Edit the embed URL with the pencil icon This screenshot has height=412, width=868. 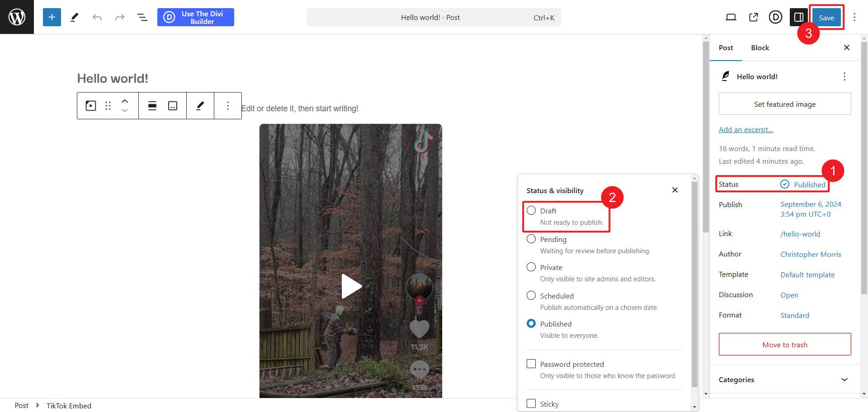pos(200,106)
